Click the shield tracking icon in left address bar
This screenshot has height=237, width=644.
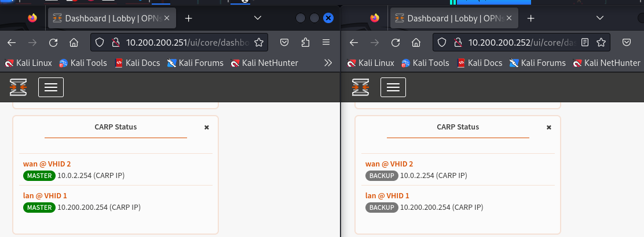coord(100,42)
